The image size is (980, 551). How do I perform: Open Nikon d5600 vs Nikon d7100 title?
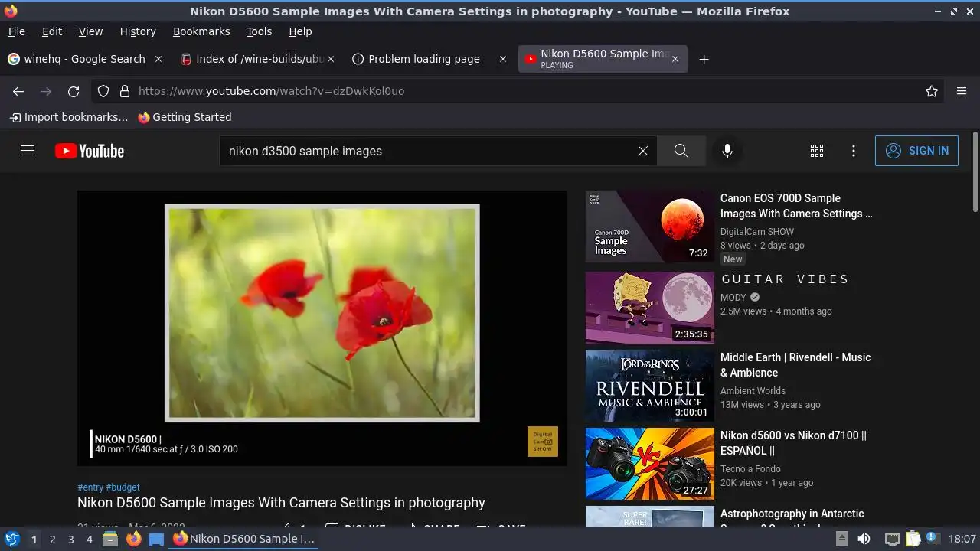point(793,443)
